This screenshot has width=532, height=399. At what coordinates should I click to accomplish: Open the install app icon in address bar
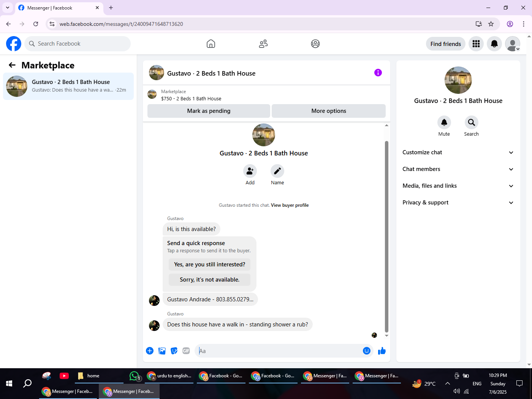point(479,24)
